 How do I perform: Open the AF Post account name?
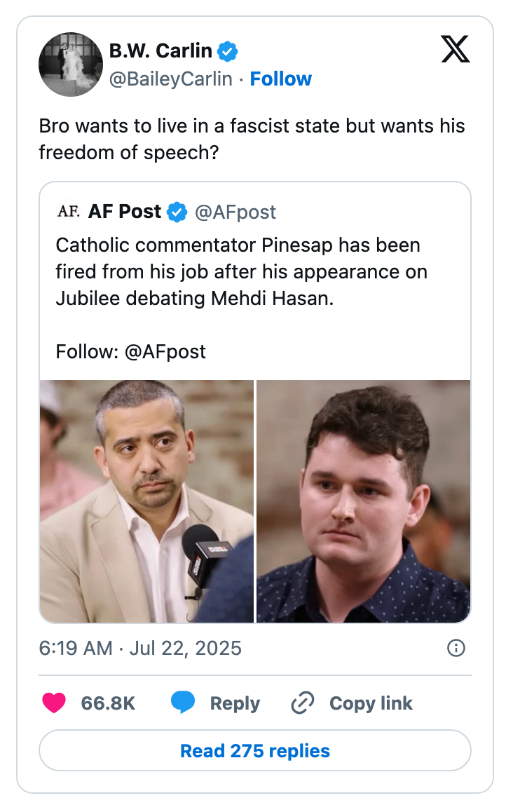click(x=125, y=212)
